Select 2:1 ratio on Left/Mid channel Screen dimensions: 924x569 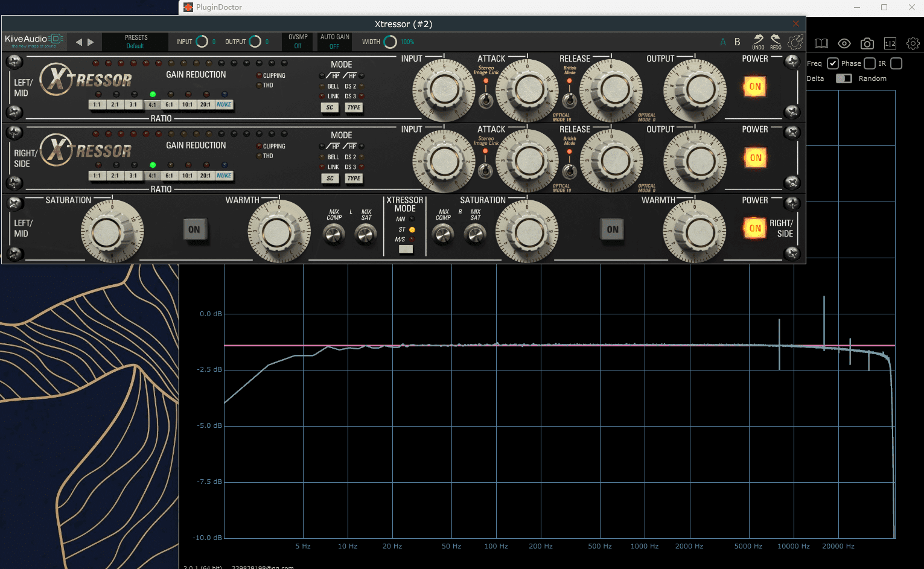tap(115, 105)
